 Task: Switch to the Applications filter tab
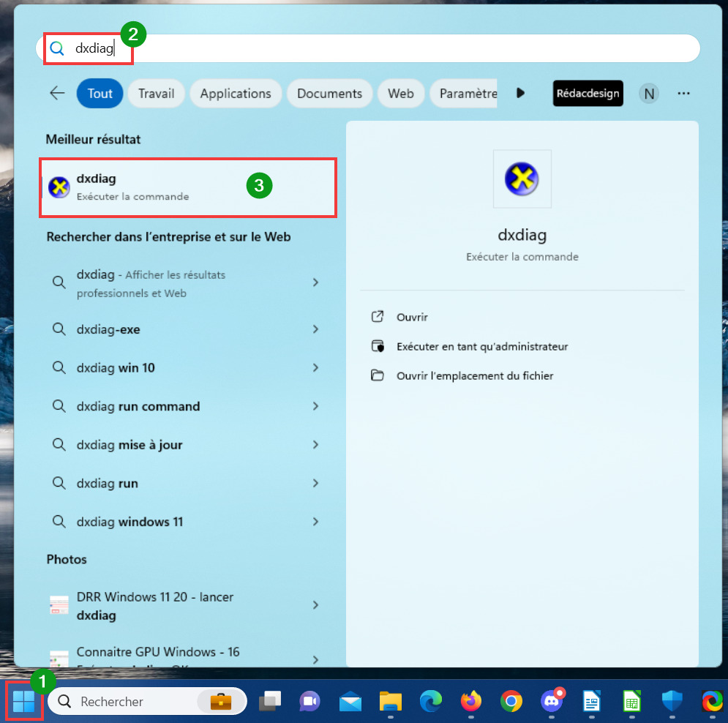click(236, 94)
